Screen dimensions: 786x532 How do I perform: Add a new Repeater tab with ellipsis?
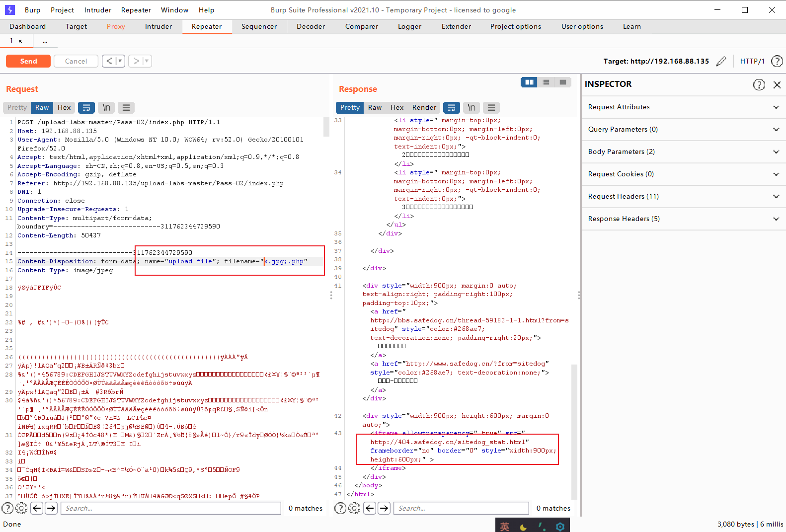[45, 41]
